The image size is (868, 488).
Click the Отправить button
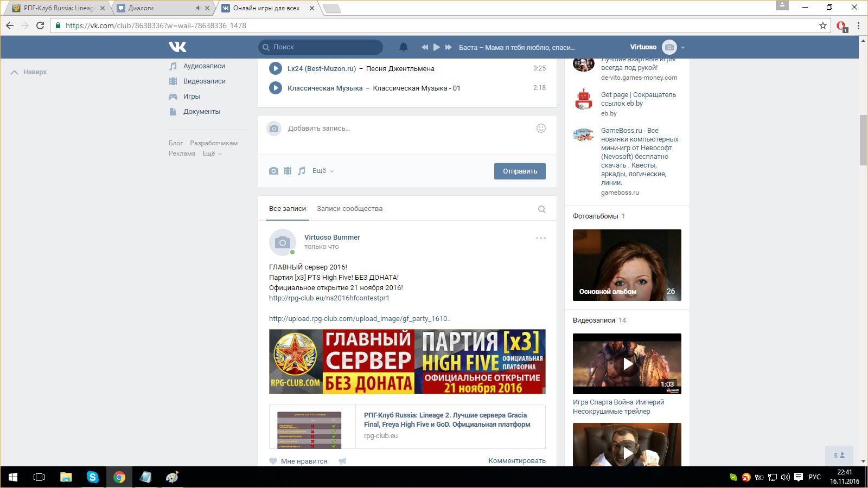[x=520, y=171]
